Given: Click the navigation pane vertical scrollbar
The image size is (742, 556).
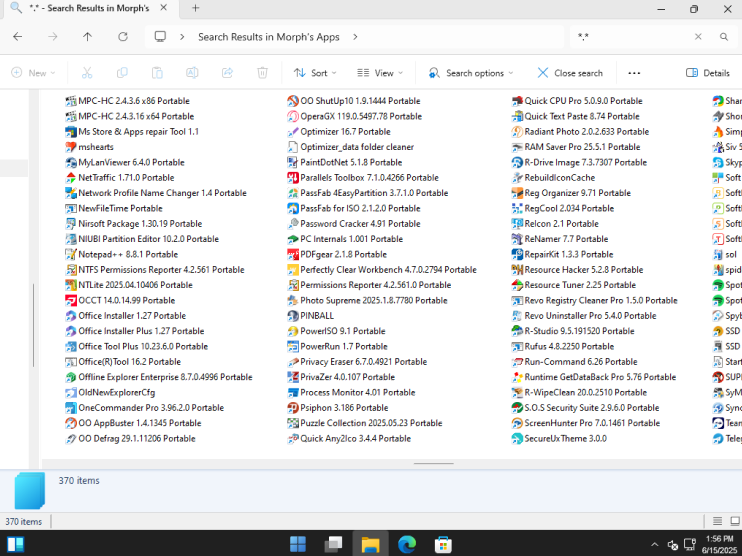Looking at the screenshot, I should [33, 325].
